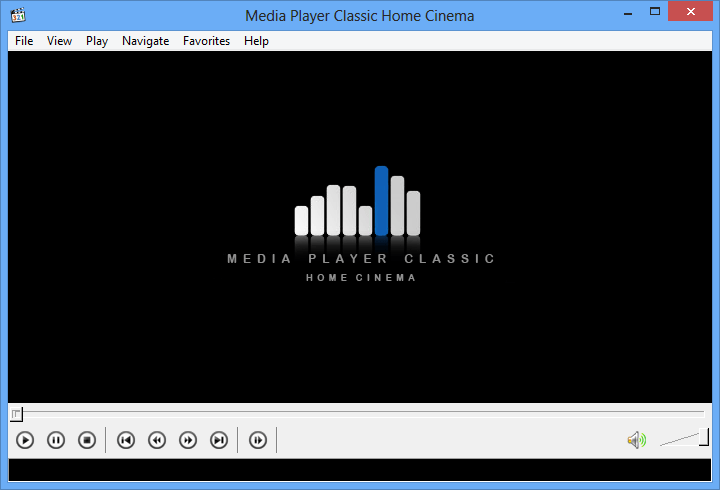Close the Media Player Classic window

(x=691, y=11)
